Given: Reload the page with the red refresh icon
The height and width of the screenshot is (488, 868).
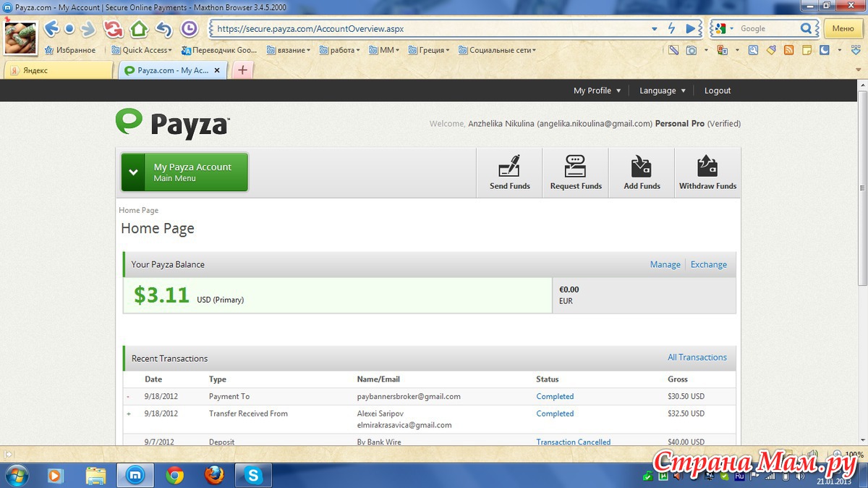Looking at the screenshot, I should (x=113, y=29).
